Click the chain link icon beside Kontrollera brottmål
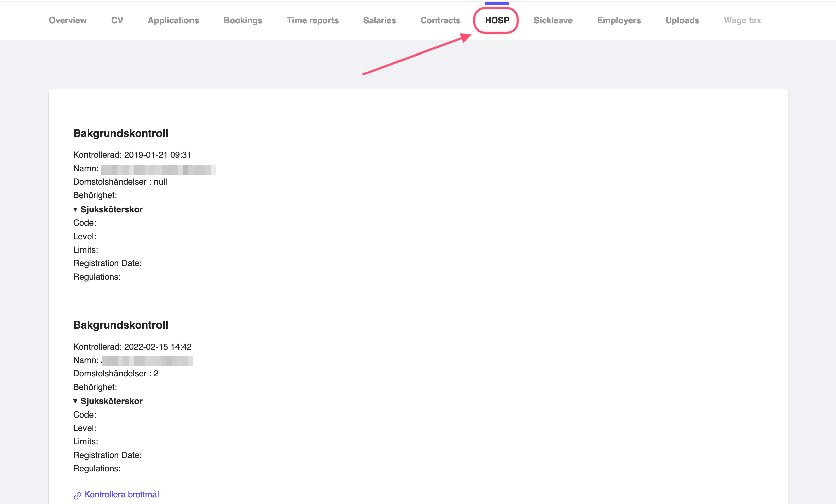This screenshot has height=504, width=836. (x=77, y=496)
